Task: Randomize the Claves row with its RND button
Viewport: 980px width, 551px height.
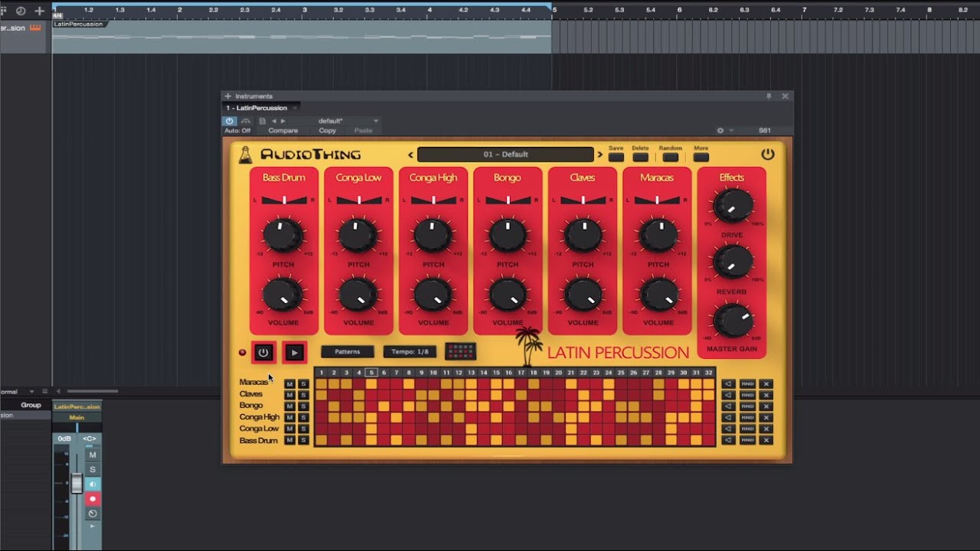Action: [747, 395]
